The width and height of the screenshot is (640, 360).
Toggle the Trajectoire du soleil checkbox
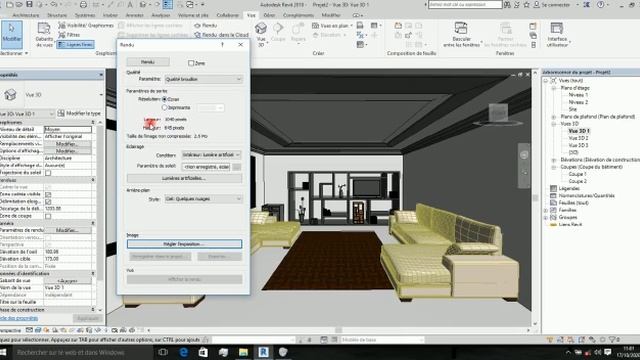tap(48, 173)
